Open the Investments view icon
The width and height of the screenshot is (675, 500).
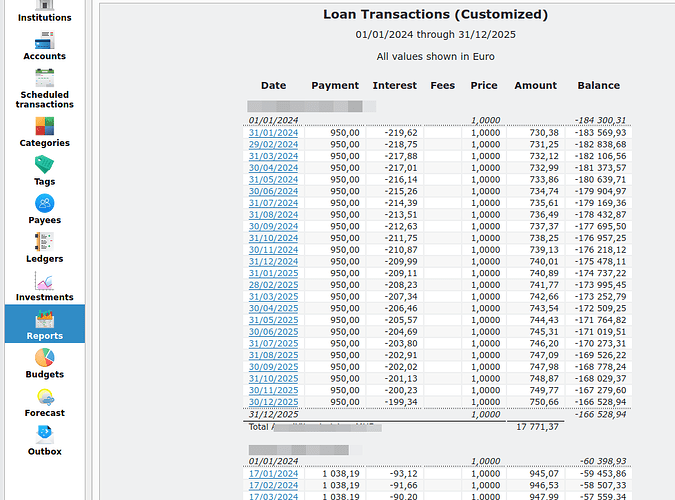point(44,282)
